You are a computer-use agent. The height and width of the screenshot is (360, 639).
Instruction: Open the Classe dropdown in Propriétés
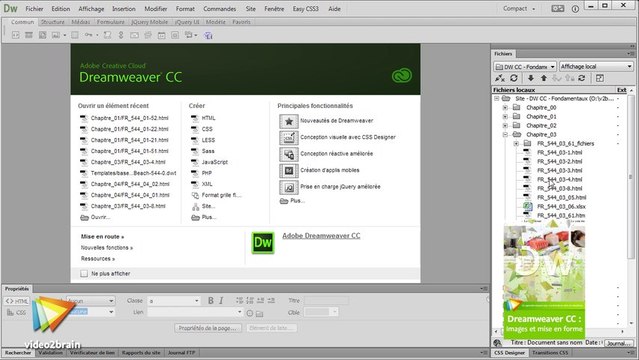[174, 301]
